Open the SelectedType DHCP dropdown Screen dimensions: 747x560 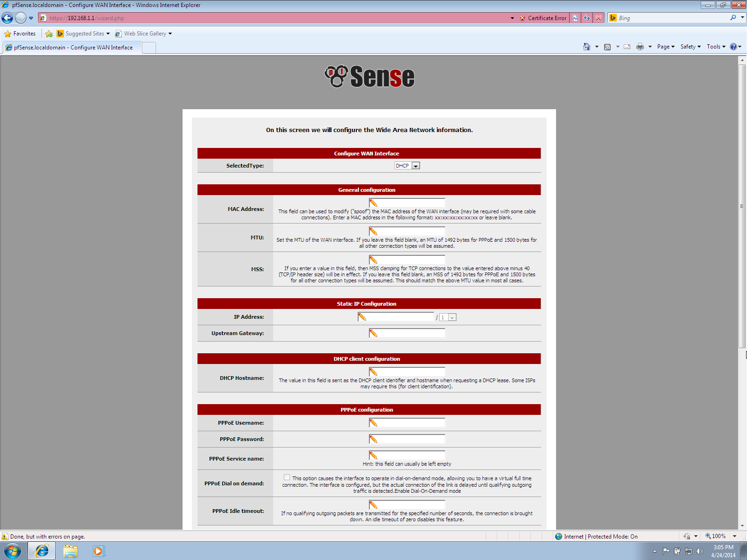point(407,166)
